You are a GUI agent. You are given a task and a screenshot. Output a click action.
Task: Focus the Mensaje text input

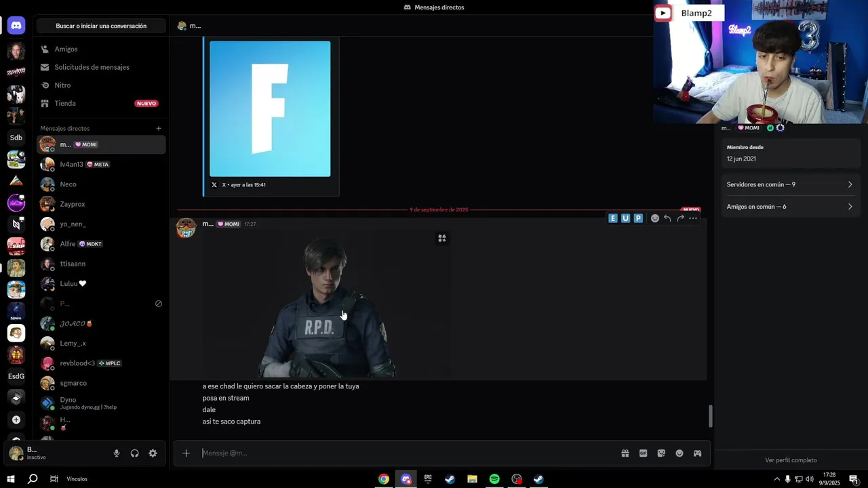coord(407,453)
